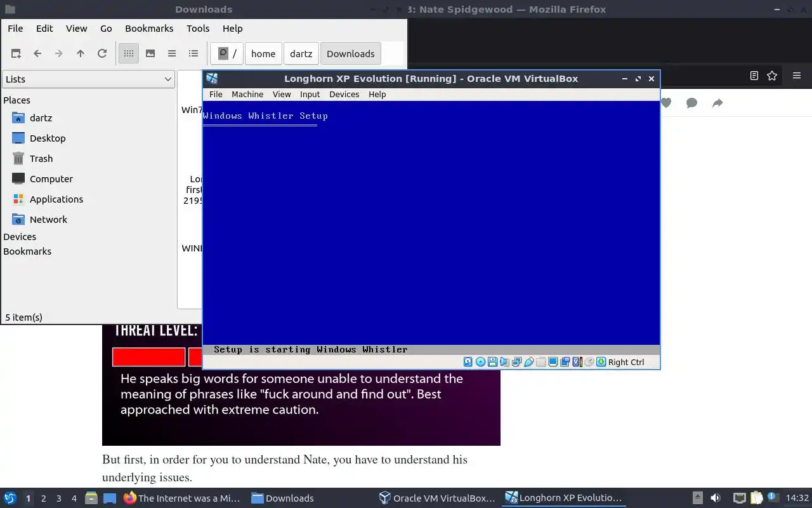
Task: Switch file manager to thumbnail view
Action: pos(150,54)
